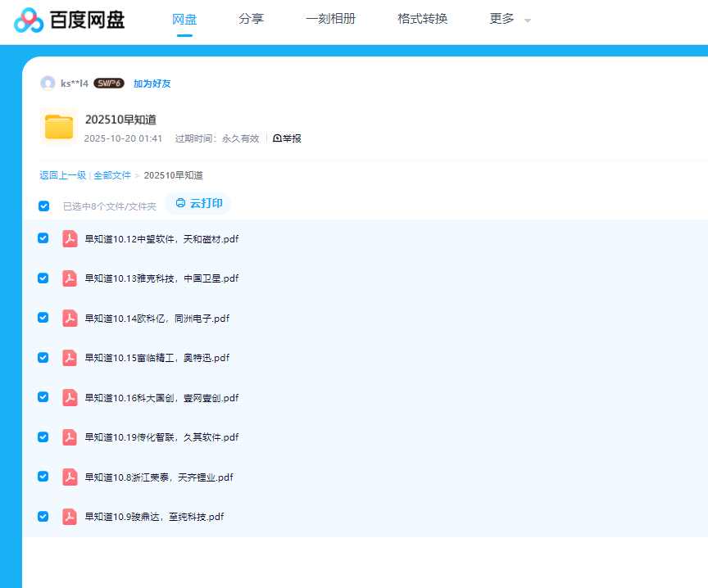Click the 加为好友 link
This screenshot has width=708, height=588.
[152, 84]
